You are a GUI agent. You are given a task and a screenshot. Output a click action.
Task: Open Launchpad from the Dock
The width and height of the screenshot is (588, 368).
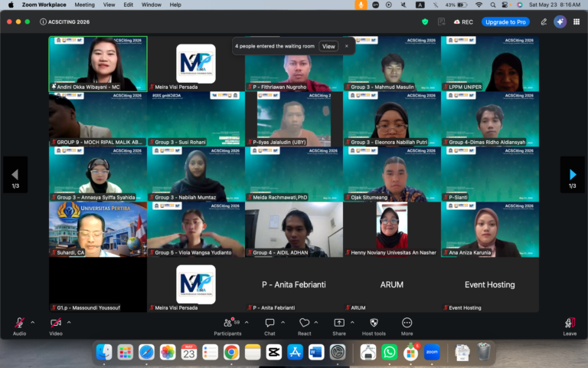[x=125, y=352]
